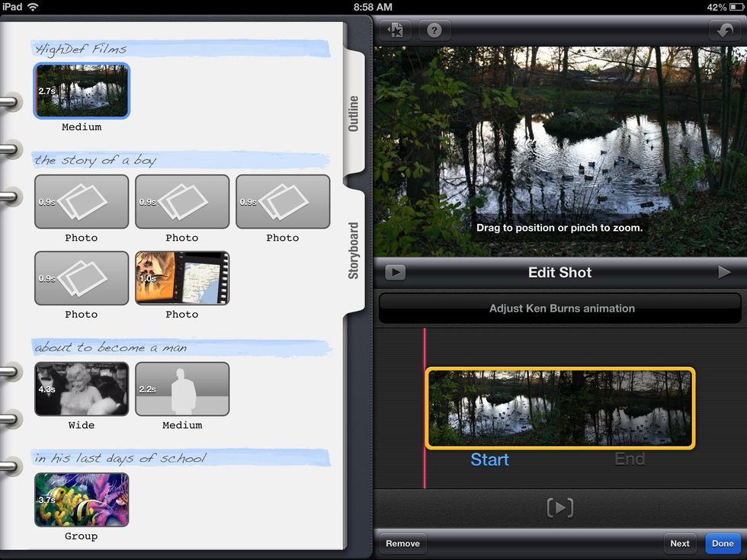Tap the blue Done button
The height and width of the screenshot is (560, 747).
pos(723,543)
